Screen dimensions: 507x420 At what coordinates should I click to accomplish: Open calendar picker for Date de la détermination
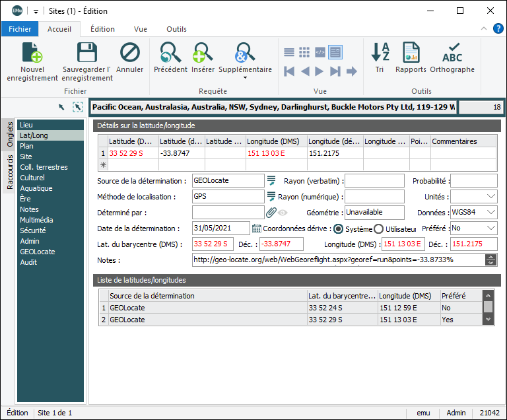pos(257,228)
